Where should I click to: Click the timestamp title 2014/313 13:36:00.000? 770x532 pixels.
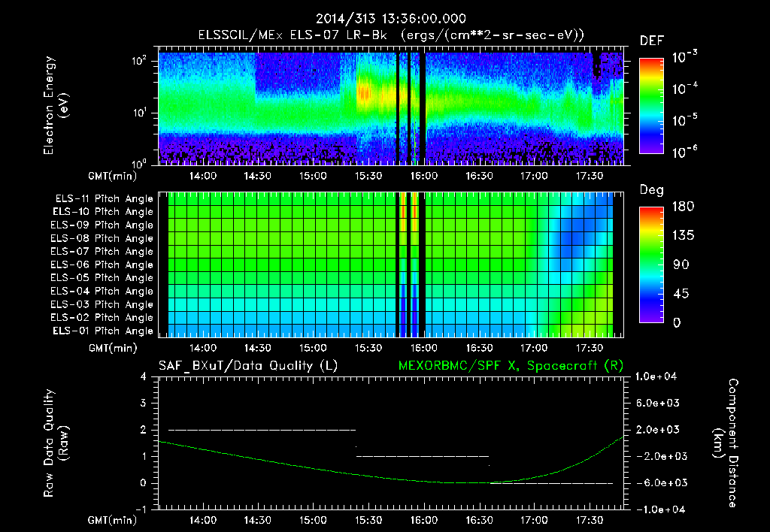click(391, 19)
